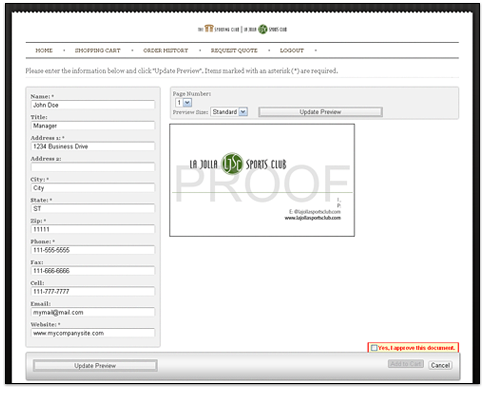Click the 'Page Number:' label text
Viewport: 485px width, 394px height.
pyautogui.click(x=192, y=94)
